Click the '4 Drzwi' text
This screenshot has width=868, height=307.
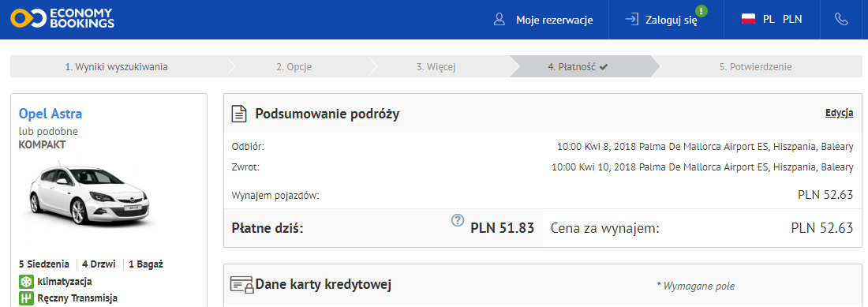(99, 264)
